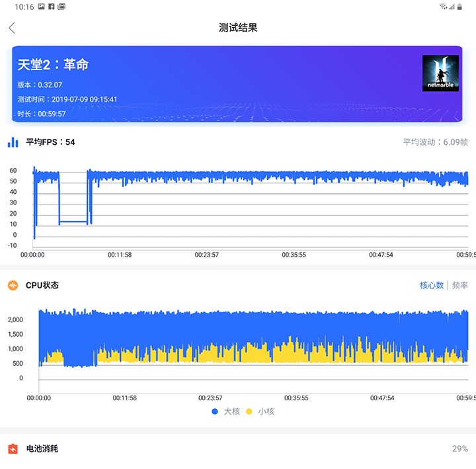
Task: Tap the Lineage 2 Revolution game thumbnail
Action: coord(440,73)
